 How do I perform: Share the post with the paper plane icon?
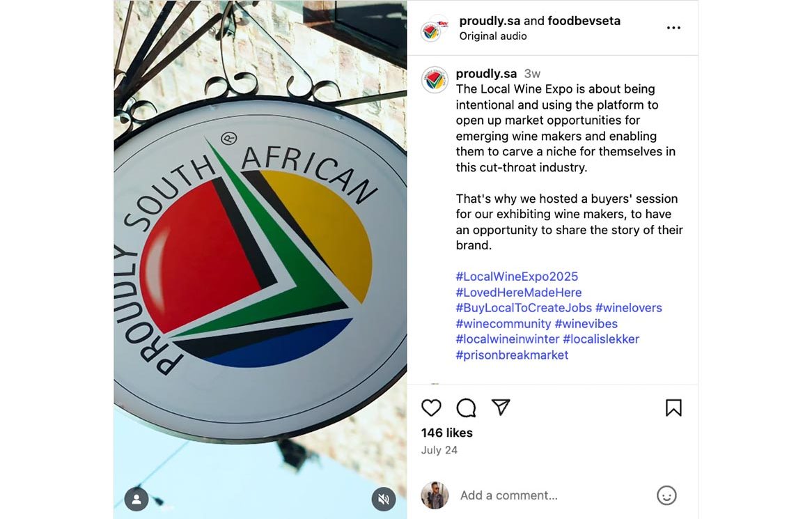pos(501,408)
